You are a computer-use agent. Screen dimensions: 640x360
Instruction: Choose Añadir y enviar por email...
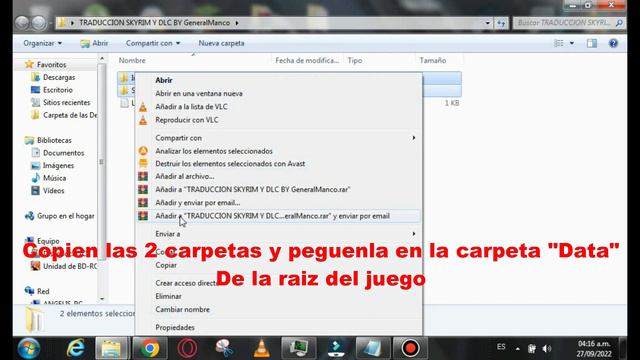[198, 202]
